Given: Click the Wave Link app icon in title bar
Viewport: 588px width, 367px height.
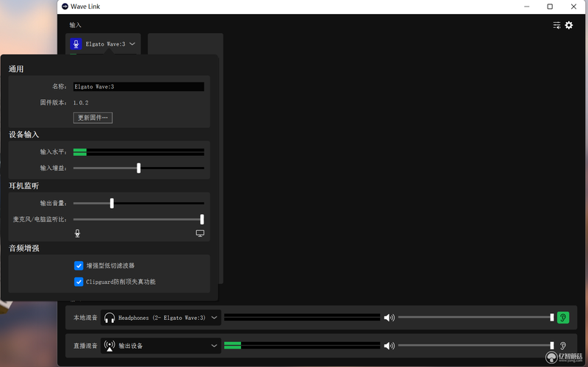Looking at the screenshot, I should pyautogui.click(x=65, y=7).
